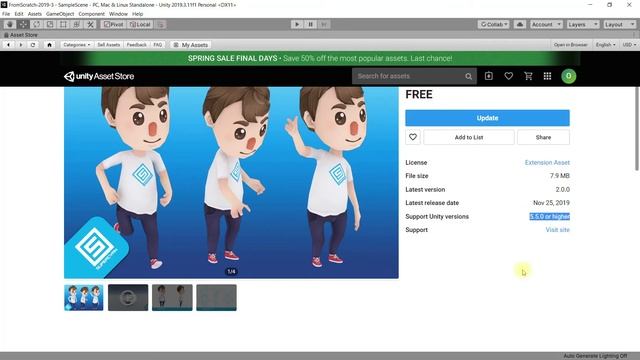640x360 pixels.
Task: Open the Account dropdown
Action: pos(546,24)
